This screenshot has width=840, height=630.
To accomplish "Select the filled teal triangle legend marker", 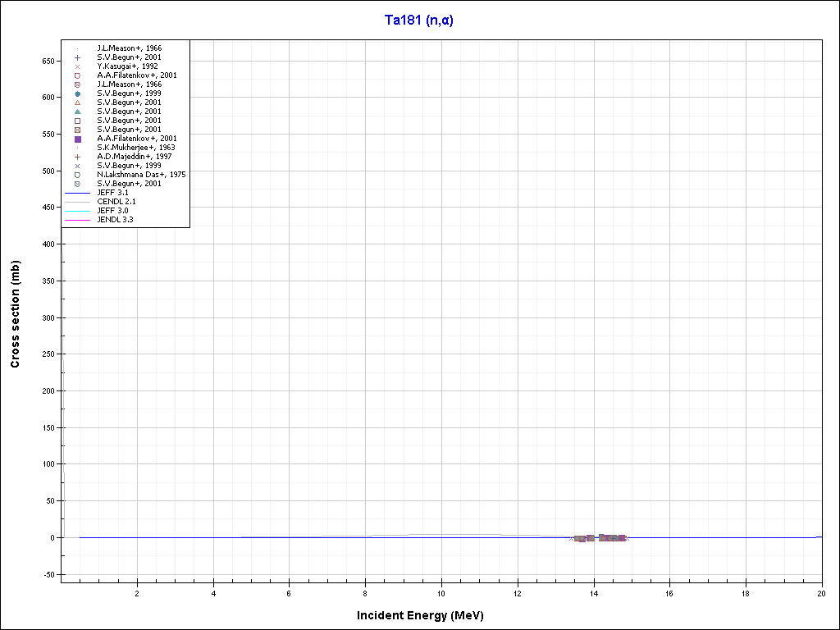I will pyautogui.click(x=77, y=112).
